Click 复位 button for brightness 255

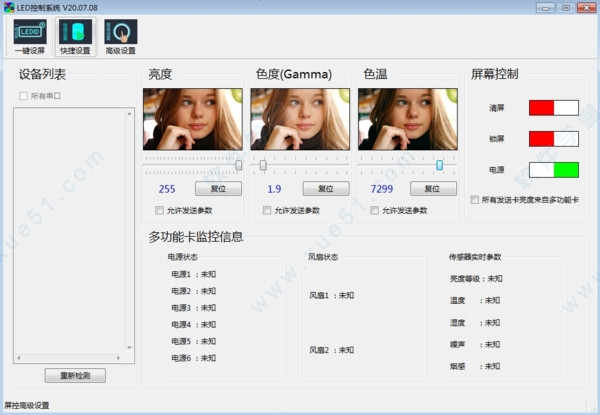coord(218,189)
